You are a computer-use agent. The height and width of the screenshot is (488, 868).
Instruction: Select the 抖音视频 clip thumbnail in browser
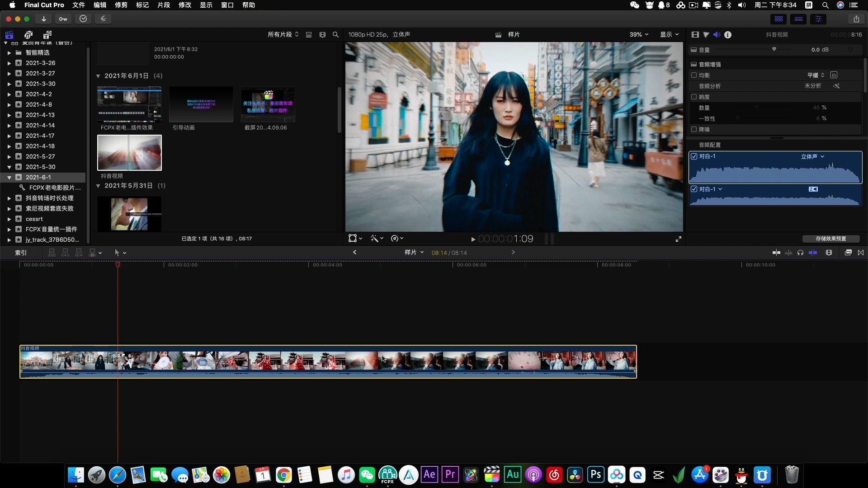(129, 153)
